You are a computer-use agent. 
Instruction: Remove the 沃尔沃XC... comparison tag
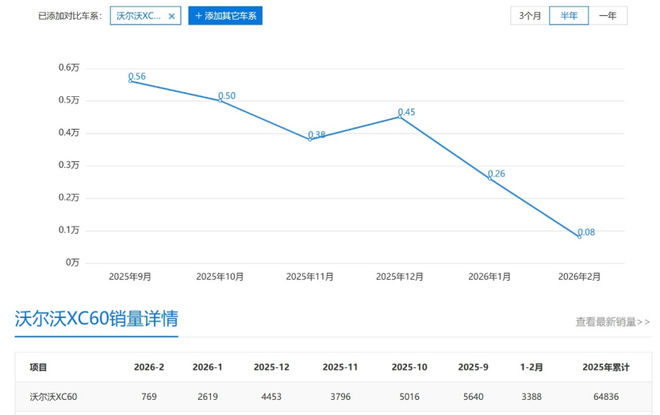coord(172,16)
